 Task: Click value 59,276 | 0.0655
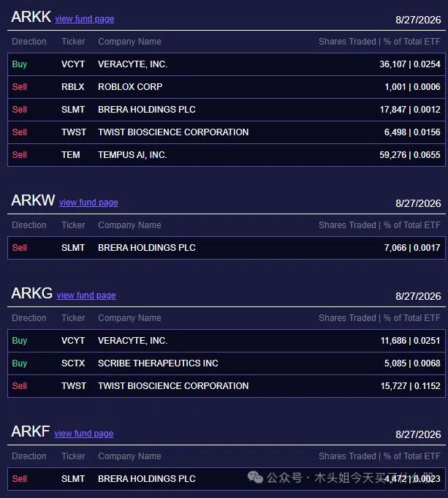[410, 155]
